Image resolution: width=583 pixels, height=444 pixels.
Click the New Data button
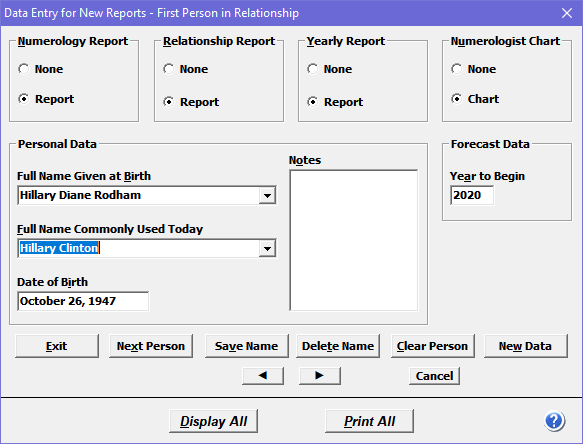click(526, 346)
